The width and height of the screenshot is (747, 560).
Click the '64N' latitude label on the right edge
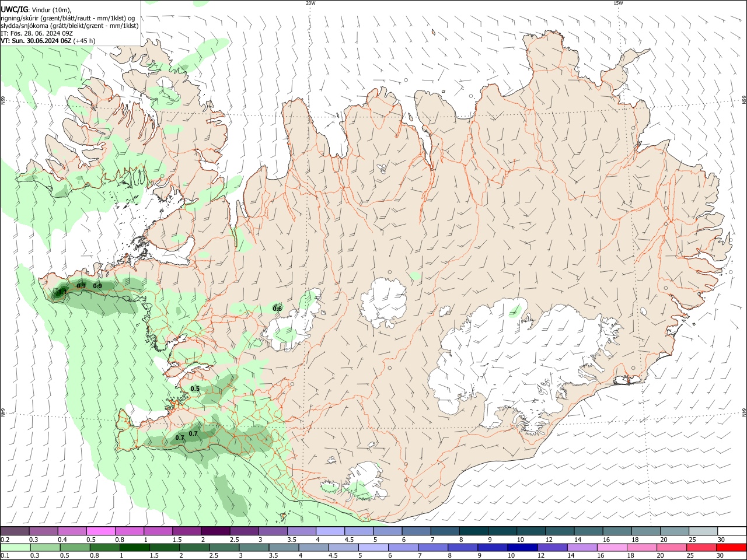744,411
